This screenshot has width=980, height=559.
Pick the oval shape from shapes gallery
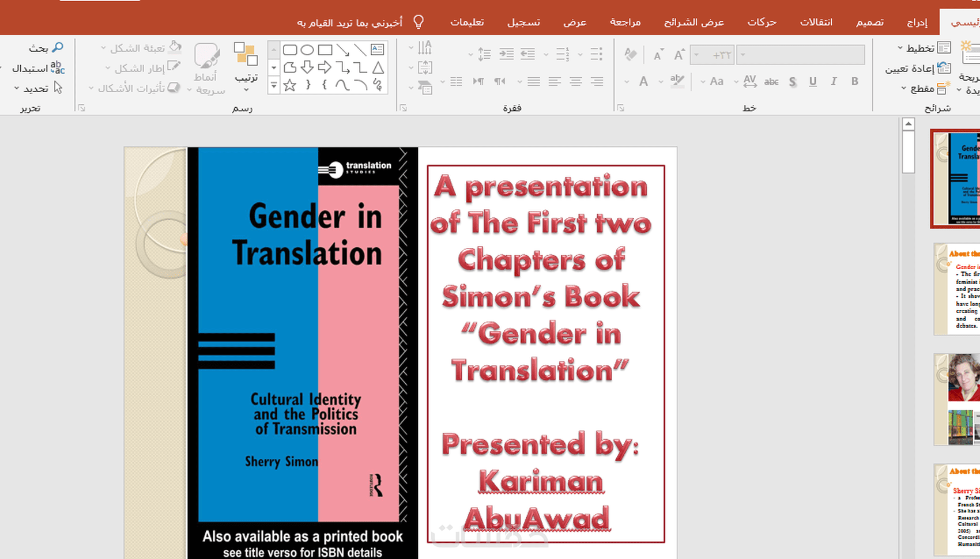coord(307,50)
